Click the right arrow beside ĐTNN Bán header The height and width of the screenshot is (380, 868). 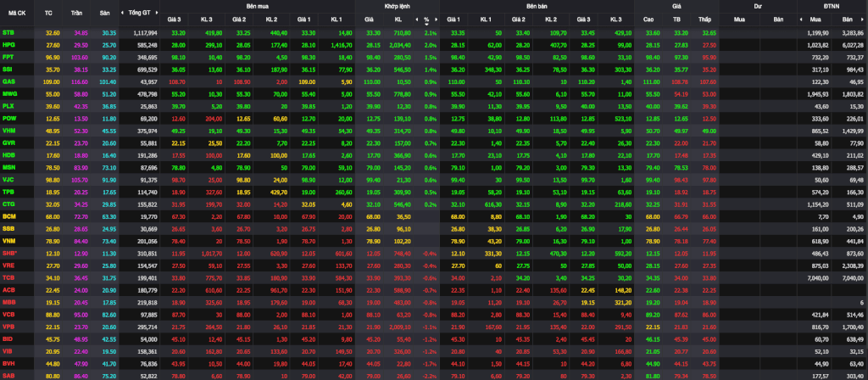pos(864,20)
